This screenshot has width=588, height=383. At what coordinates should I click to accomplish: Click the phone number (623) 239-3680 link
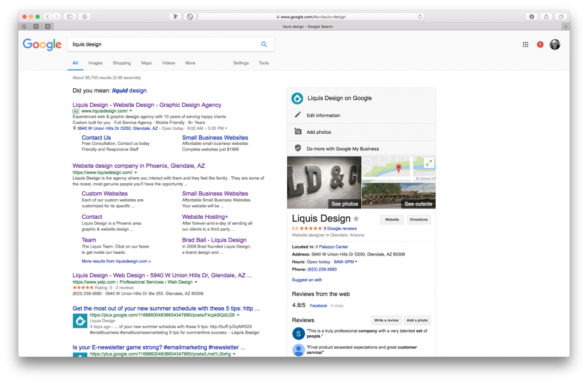[x=322, y=269]
